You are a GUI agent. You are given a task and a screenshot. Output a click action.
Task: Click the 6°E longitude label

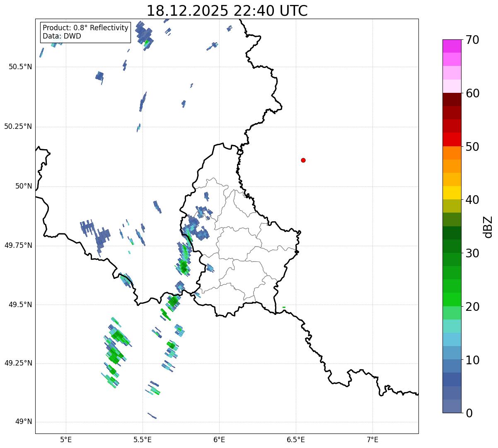click(219, 439)
